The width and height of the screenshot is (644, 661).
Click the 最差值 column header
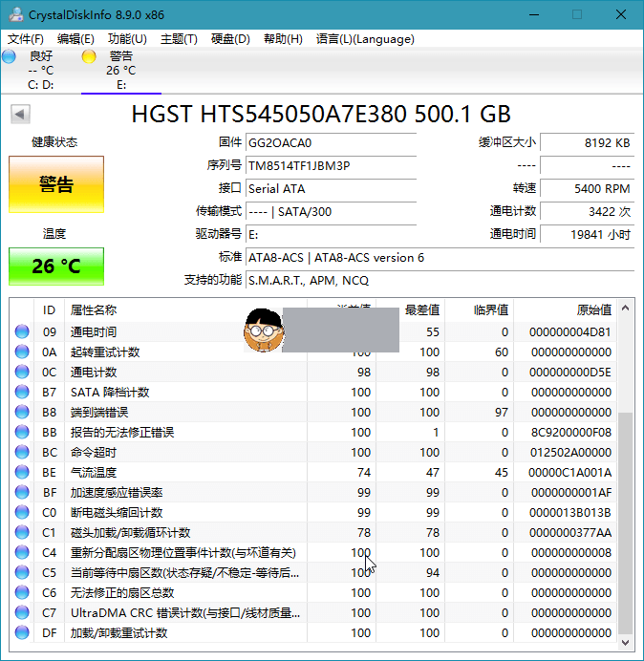410,310
